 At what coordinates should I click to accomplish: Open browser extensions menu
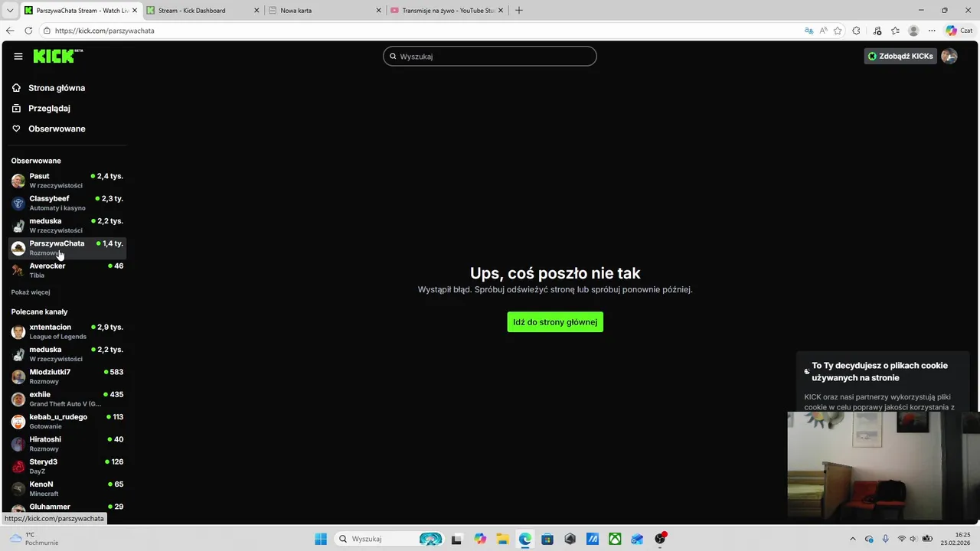pyautogui.click(x=857, y=31)
